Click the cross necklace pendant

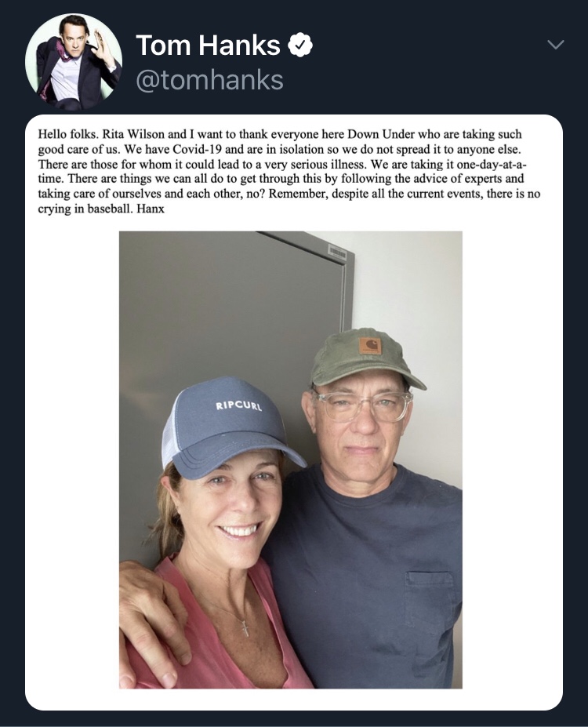click(245, 627)
